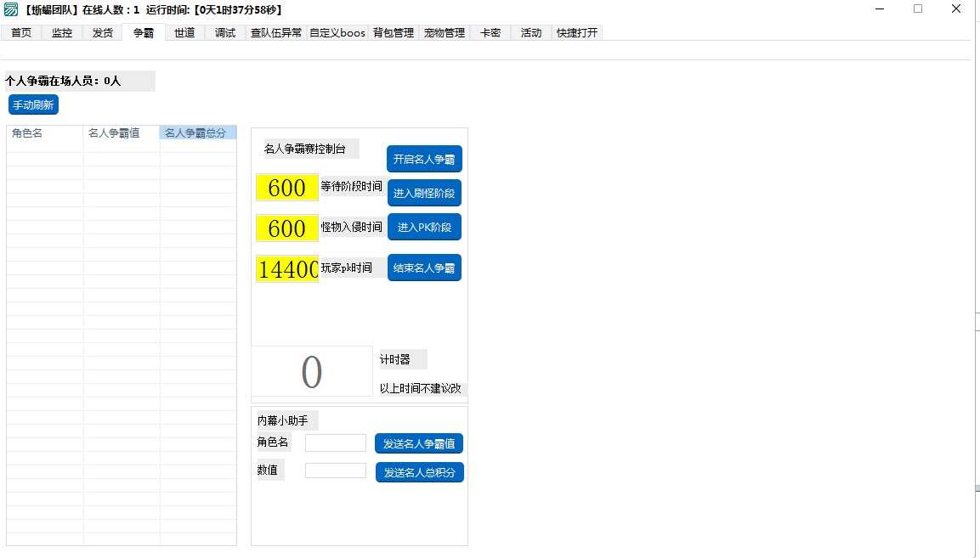Image resolution: width=980 pixels, height=558 pixels.
Task: Click the 名人争霸总分 column header
Action: (x=197, y=133)
